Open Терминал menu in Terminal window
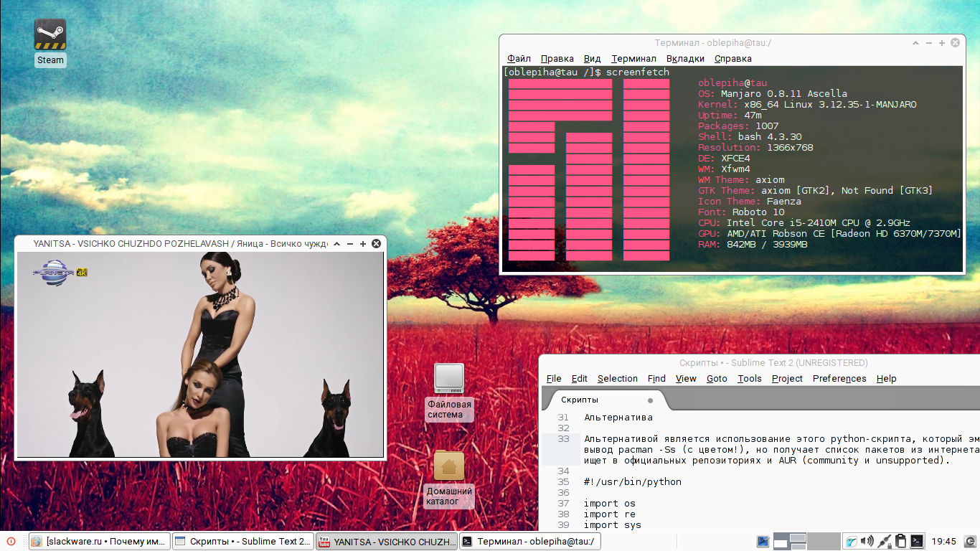The image size is (980, 551). (x=633, y=59)
